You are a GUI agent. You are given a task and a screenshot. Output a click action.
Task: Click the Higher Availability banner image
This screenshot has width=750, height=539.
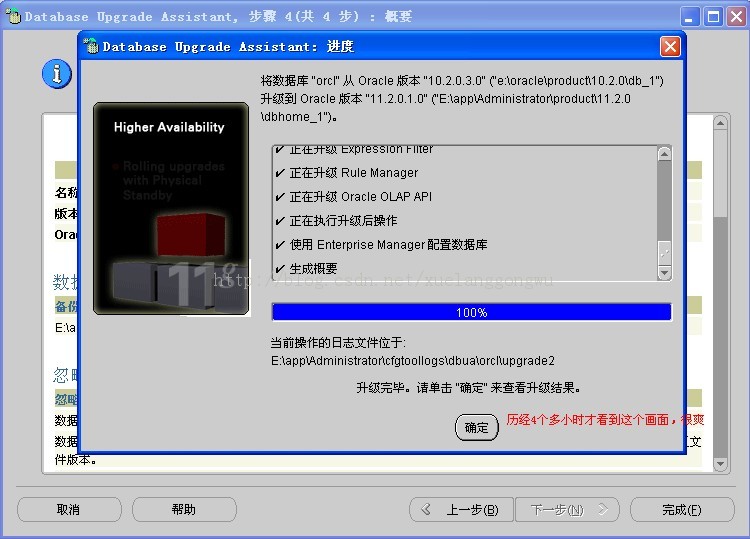171,209
